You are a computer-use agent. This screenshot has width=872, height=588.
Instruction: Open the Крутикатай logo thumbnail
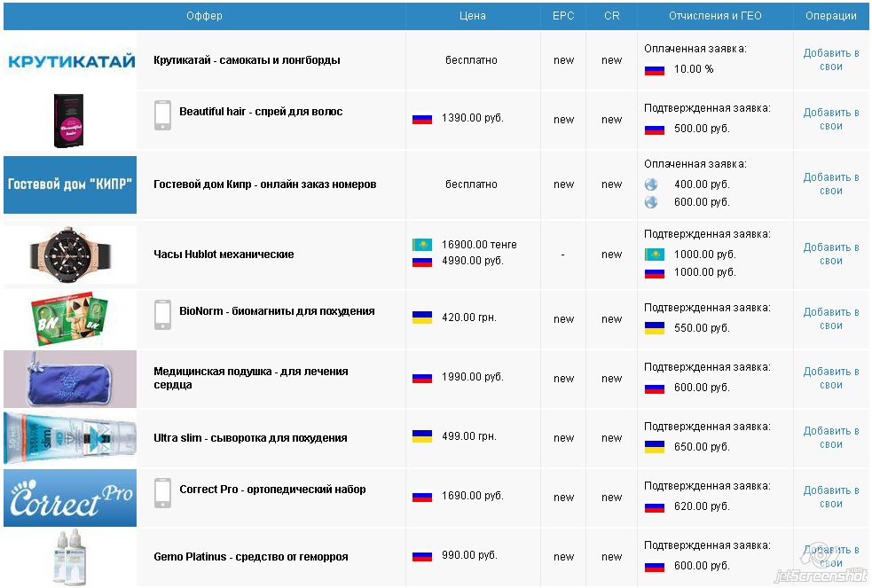pyautogui.click(x=71, y=61)
